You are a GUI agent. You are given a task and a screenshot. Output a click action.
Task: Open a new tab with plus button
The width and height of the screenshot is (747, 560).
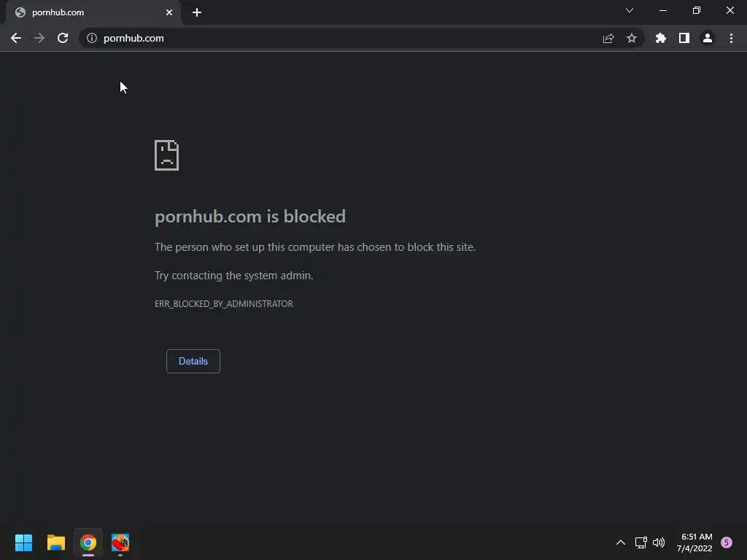pos(197,12)
